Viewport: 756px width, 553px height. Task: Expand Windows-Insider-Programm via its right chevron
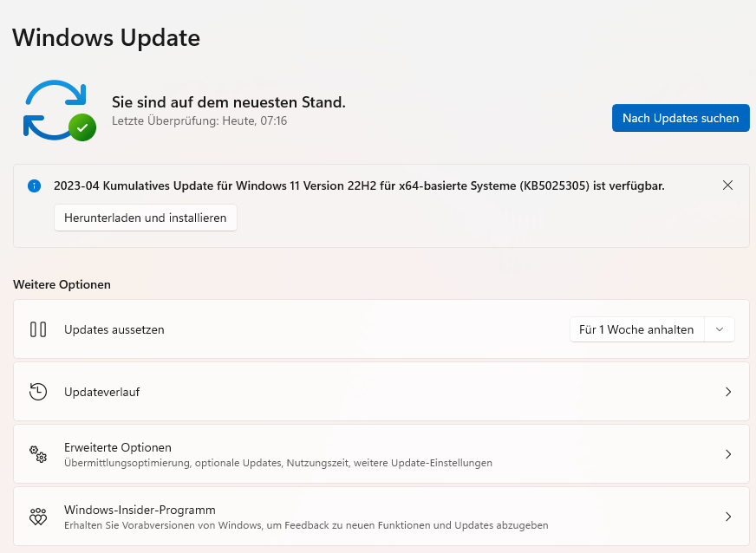728,517
